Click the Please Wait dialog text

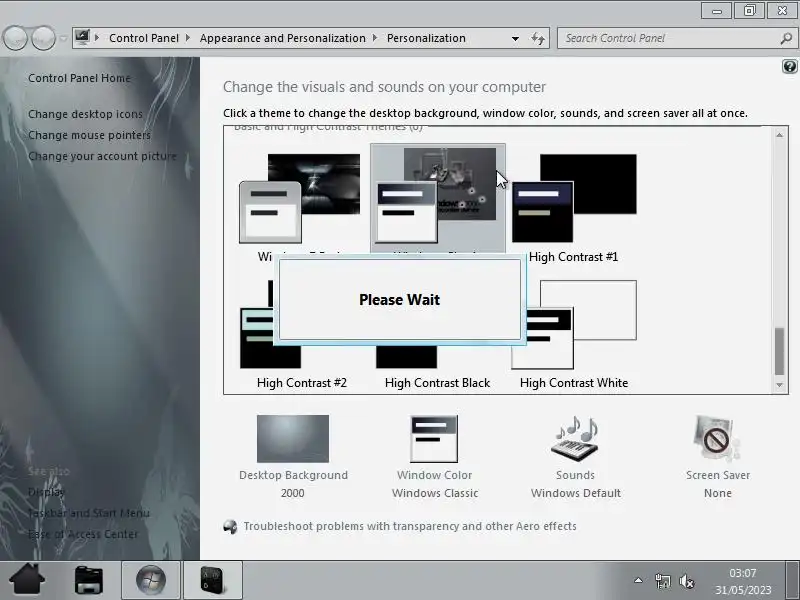click(x=399, y=299)
